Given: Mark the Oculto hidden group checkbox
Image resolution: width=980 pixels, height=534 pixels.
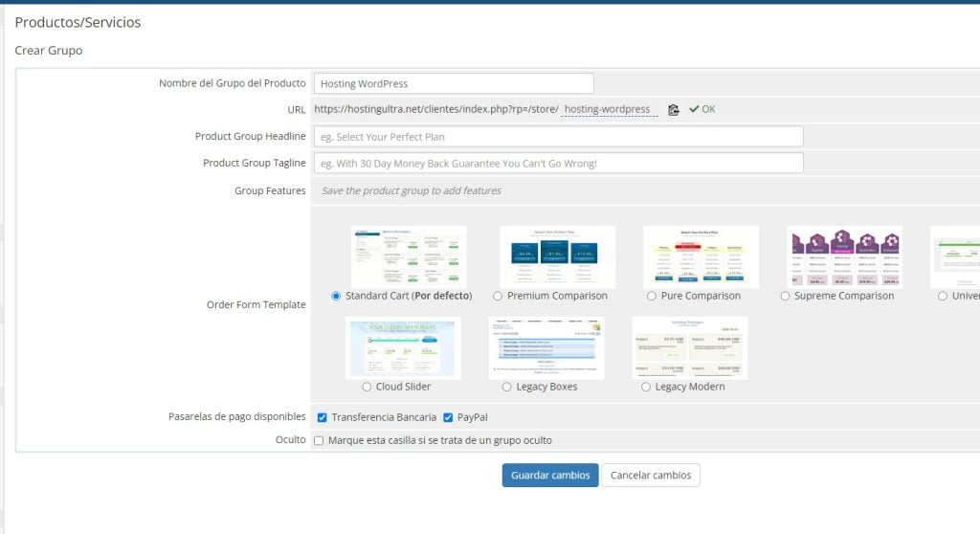Looking at the screenshot, I should pyautogui.click(x=319, y=441).
